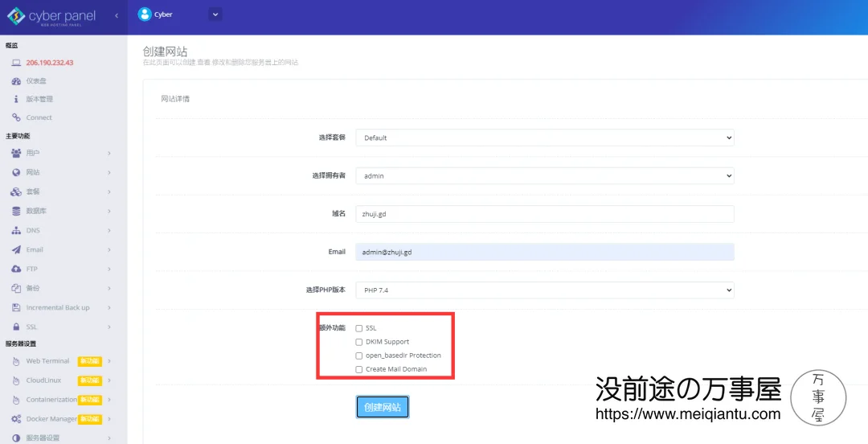Check the open_basedir Protection option
Viewport: 868px width, 444px height.
[359, 356]
